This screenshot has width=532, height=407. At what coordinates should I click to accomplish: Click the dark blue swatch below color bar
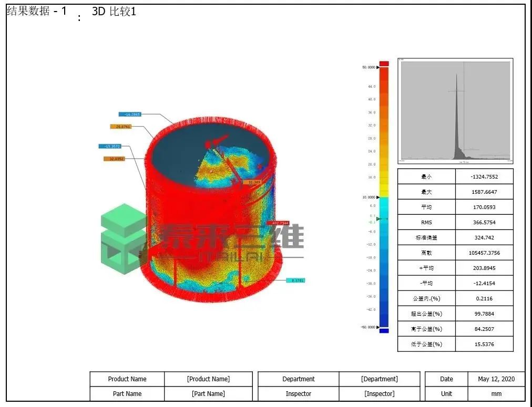pos(384,331)
